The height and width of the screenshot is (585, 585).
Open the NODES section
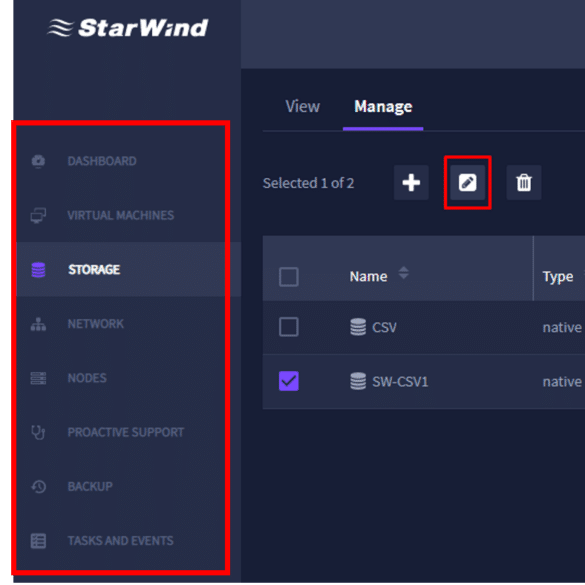pyautogui.click(x=87, y=378)
